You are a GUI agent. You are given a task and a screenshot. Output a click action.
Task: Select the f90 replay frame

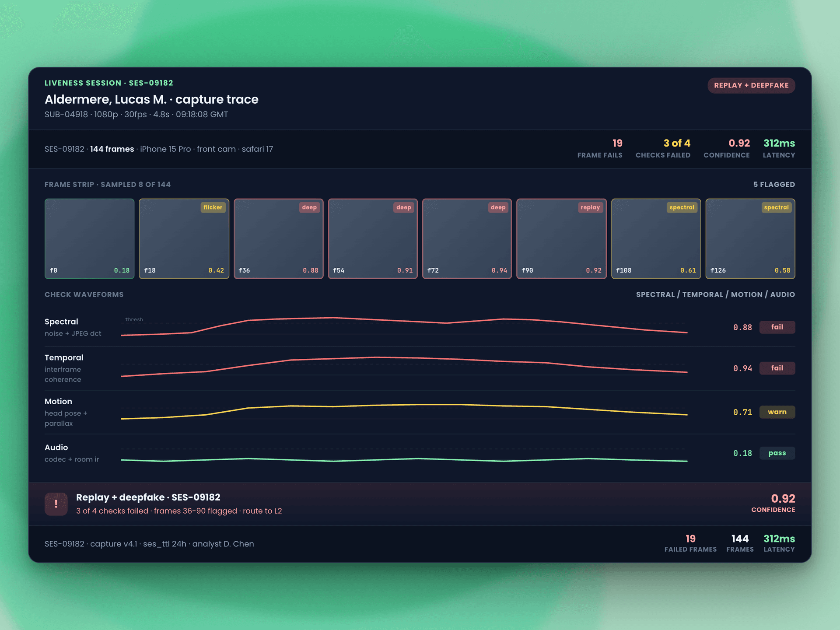(x=561, y=238)
